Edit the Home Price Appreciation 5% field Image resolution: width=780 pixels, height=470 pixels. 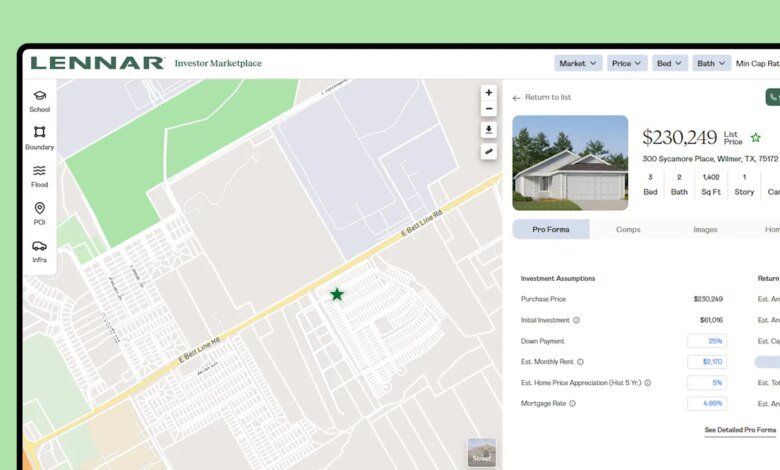pos(706,383)
